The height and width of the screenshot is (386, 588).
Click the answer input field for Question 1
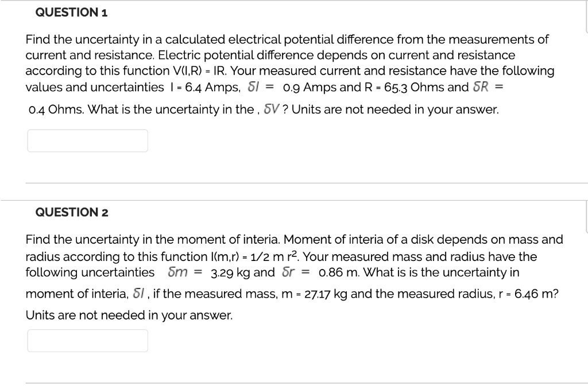click(87, 140)
